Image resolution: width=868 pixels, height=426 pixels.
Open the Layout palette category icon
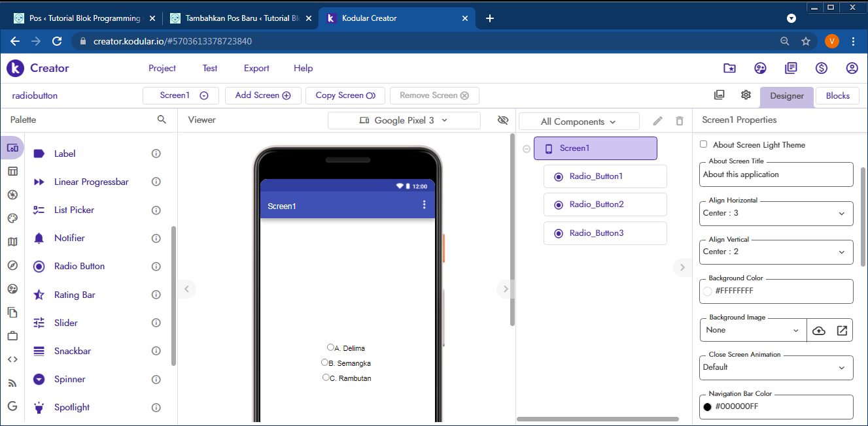click(12, 171)
